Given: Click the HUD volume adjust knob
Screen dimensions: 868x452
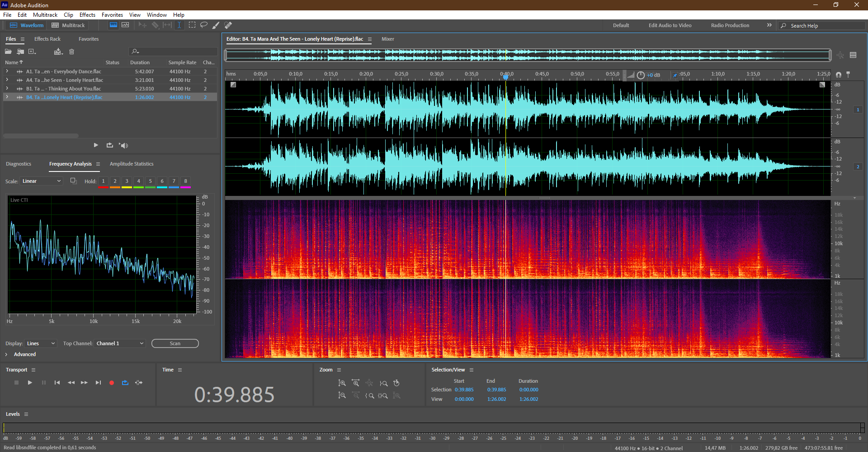Looking at the screenshot, I should click(x=641, y=75).
